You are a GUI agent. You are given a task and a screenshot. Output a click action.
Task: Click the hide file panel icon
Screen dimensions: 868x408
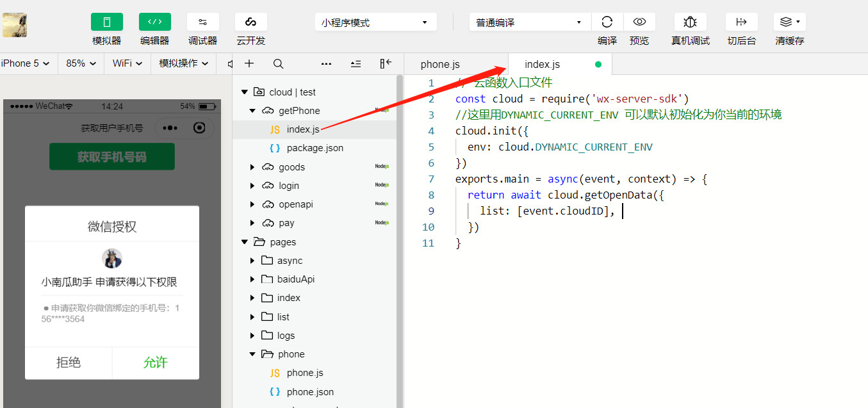(385, 63)
